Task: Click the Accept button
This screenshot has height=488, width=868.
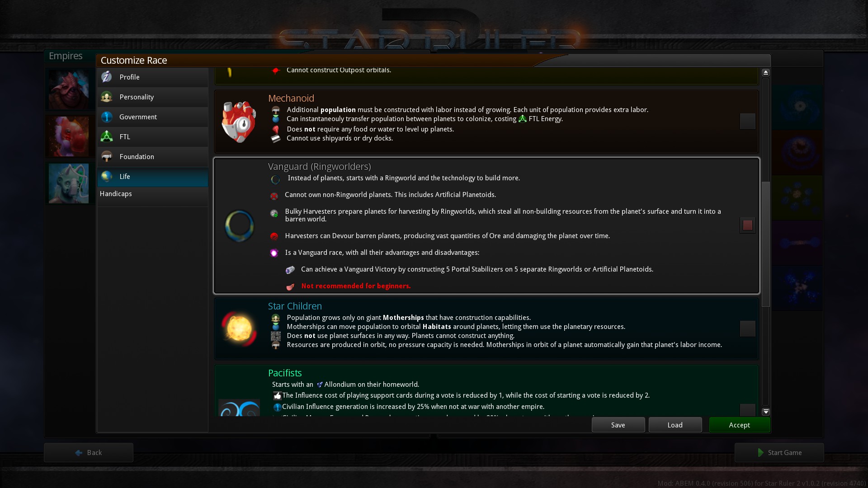Action: tap(739, 425)
